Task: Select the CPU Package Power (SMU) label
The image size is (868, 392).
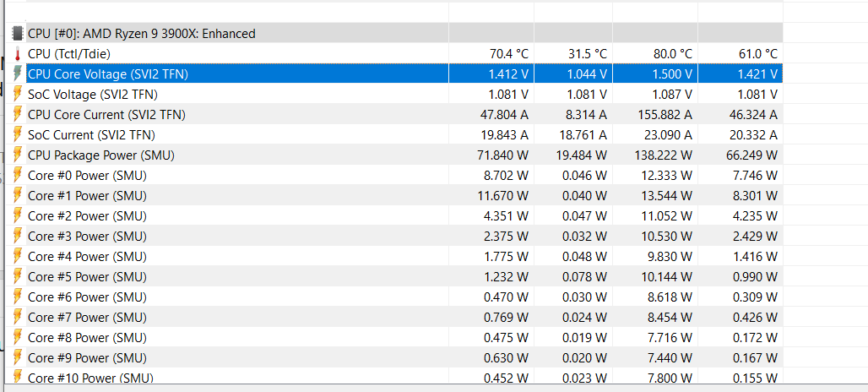Action: [x=101, y=155]
